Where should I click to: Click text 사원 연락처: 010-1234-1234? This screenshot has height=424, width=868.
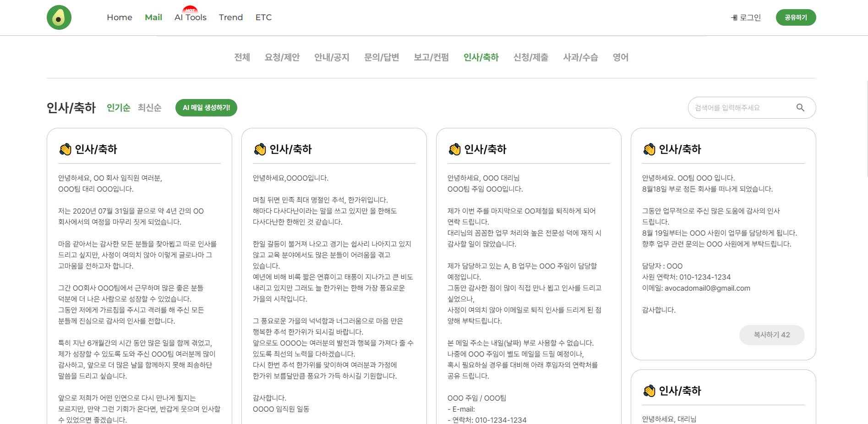point(686,277)
